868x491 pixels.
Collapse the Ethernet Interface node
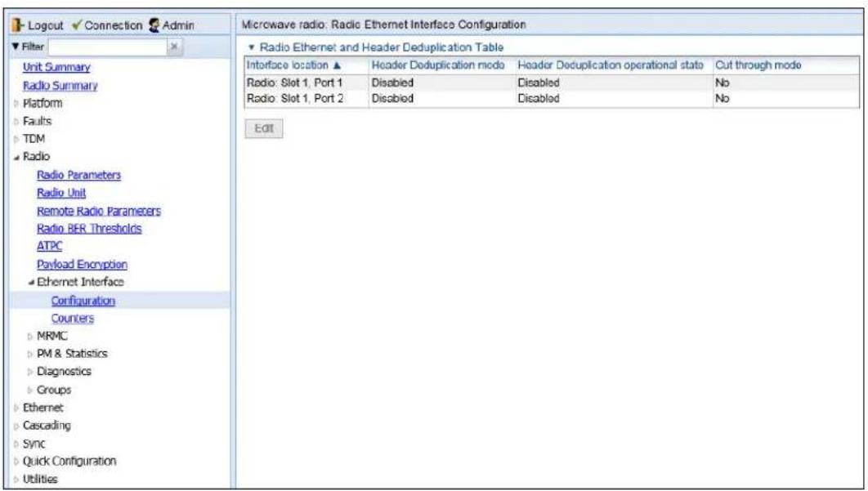point(31,283)
